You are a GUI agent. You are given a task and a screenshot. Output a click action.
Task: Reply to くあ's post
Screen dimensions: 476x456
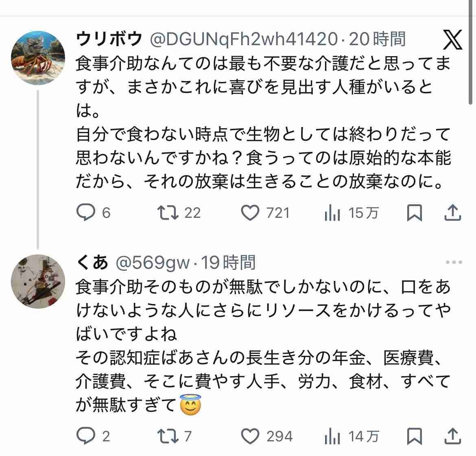click(x=86, y=436)
